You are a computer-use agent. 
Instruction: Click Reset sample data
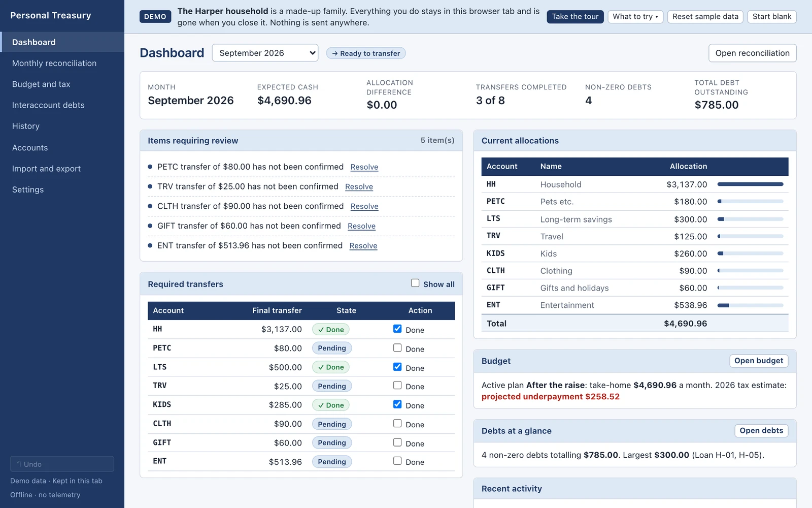(705, 17)
